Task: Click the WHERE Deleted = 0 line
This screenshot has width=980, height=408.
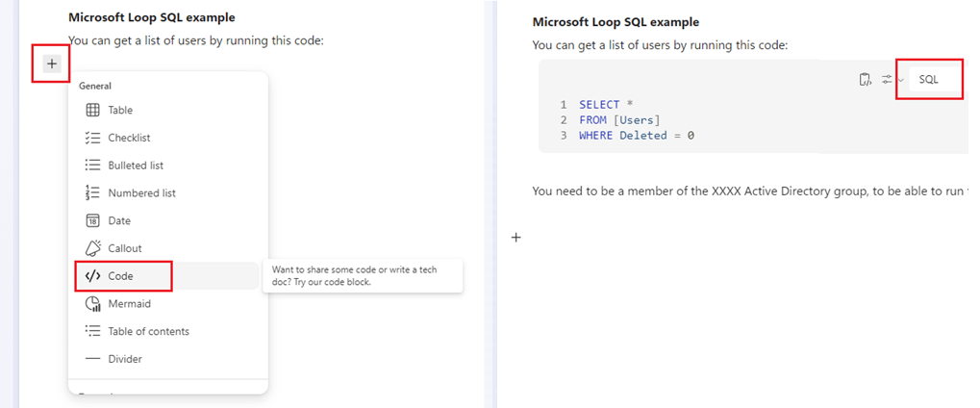Action: pyautogui.click(x=637, y=135)
